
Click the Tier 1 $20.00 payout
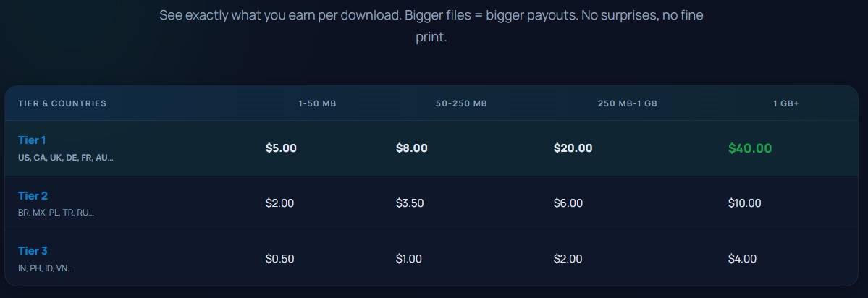(573, 148)
